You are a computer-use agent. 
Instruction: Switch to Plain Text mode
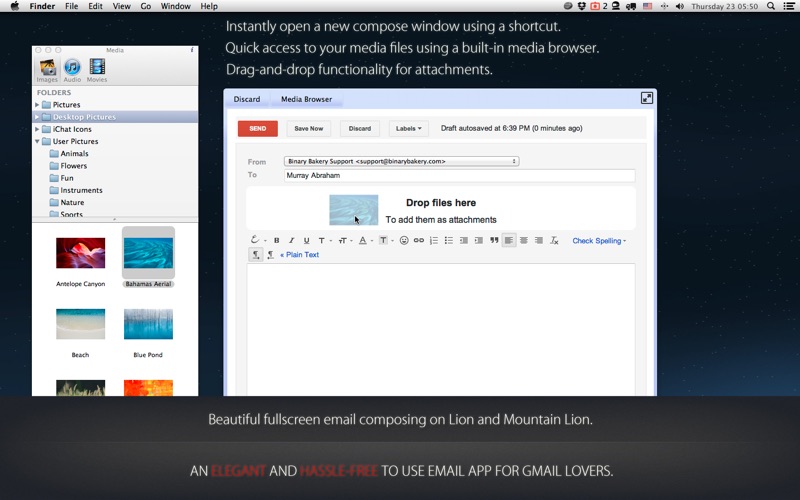point(299,255)
